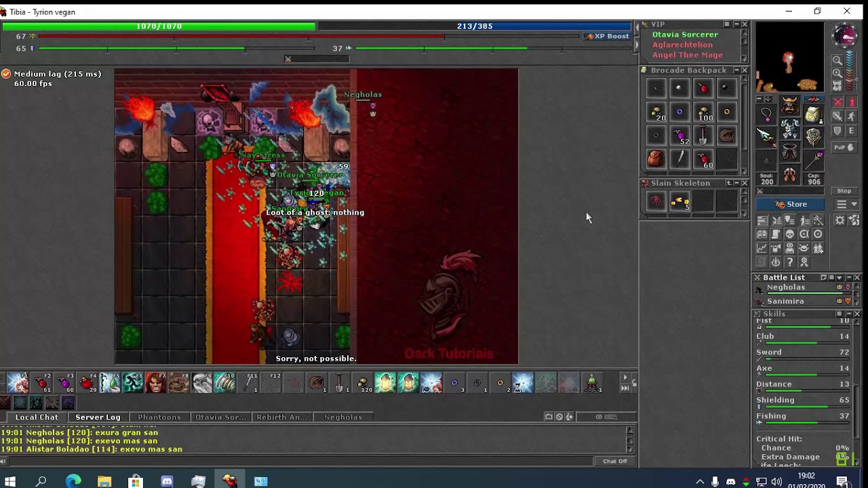The image size is (868, 488).
Task: Use the F1 hotkey action
Action: click(18, 383)
